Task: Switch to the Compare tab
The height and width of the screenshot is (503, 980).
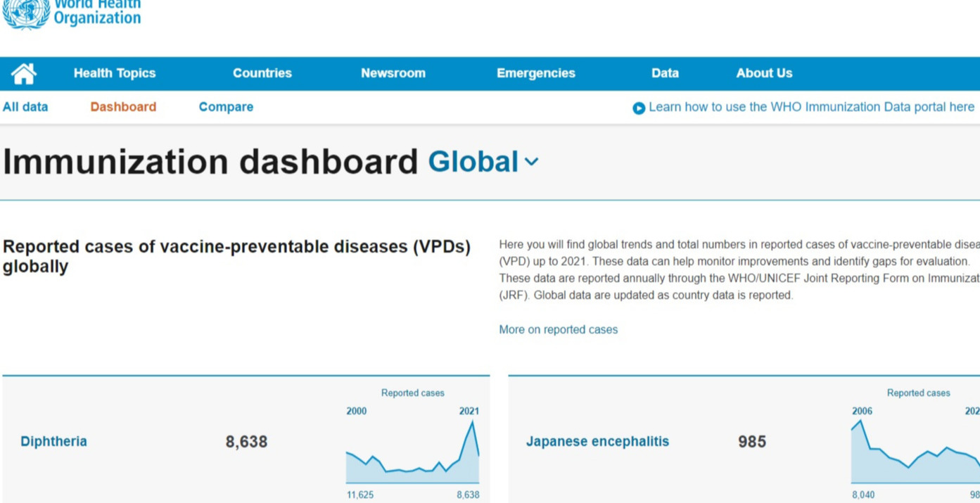Action: tap(226, 107)
